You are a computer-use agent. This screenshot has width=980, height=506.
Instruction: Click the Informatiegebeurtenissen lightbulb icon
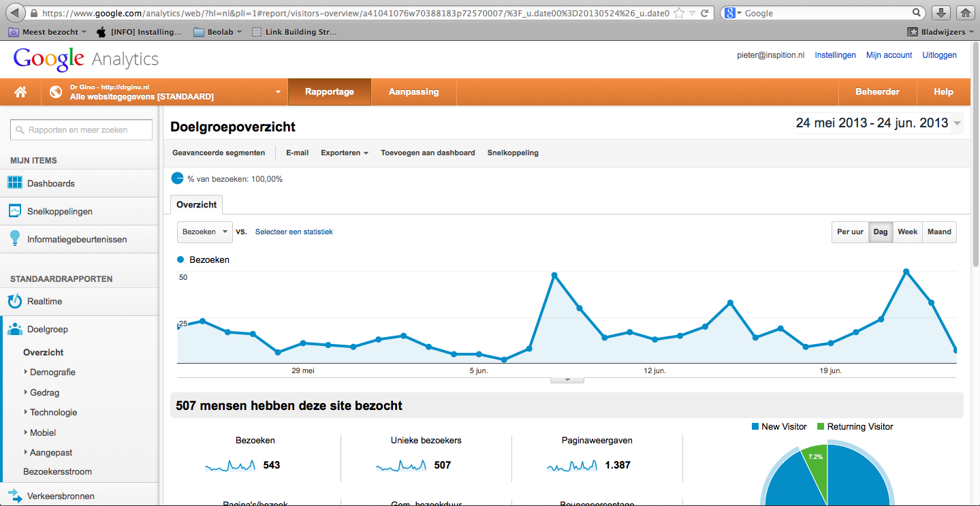point(15,238)
